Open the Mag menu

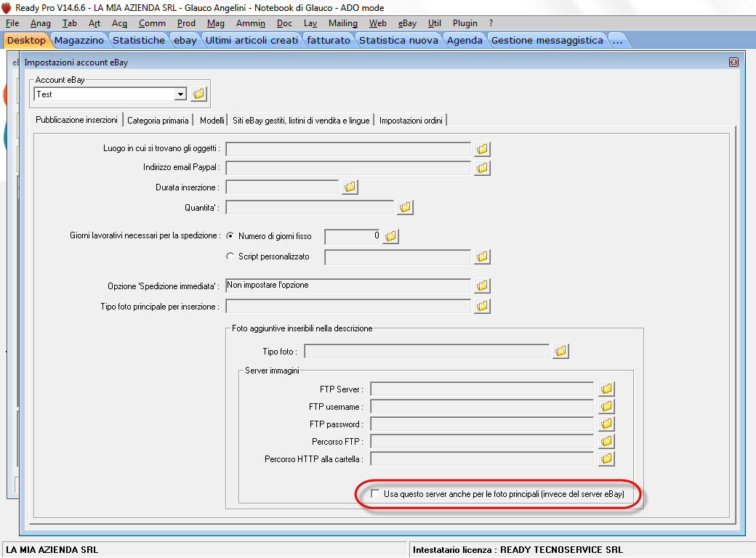tap(215, 23)
